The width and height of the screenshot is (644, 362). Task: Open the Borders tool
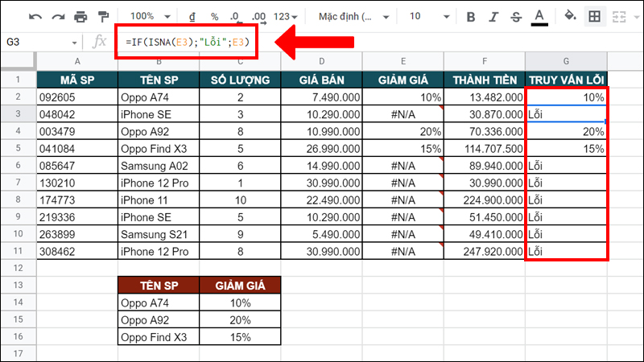(x=594, y=17)
